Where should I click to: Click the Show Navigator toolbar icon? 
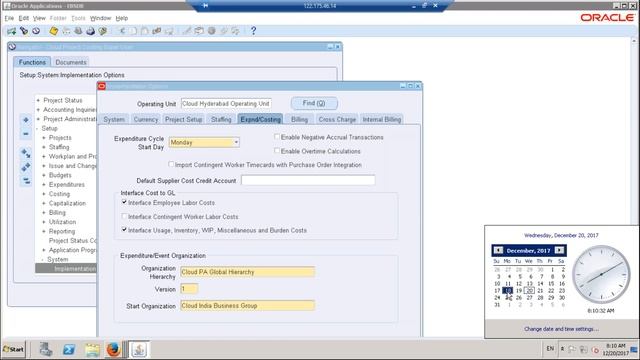[x=36, y=31]
